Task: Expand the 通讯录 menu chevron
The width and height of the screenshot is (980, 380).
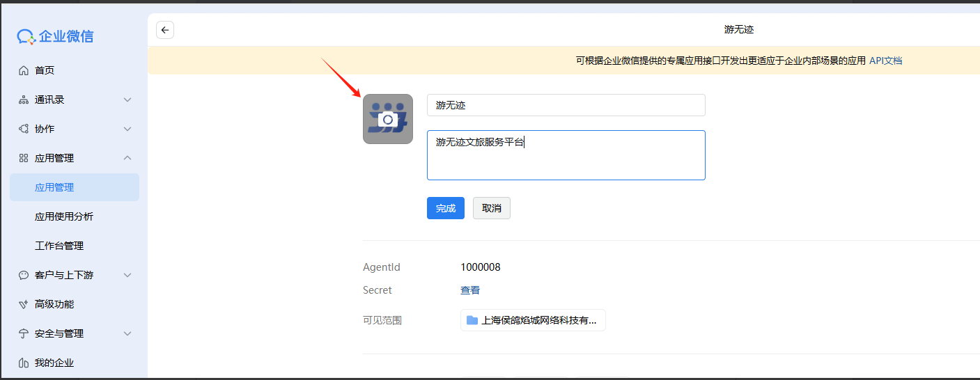Action: [127, 100]
